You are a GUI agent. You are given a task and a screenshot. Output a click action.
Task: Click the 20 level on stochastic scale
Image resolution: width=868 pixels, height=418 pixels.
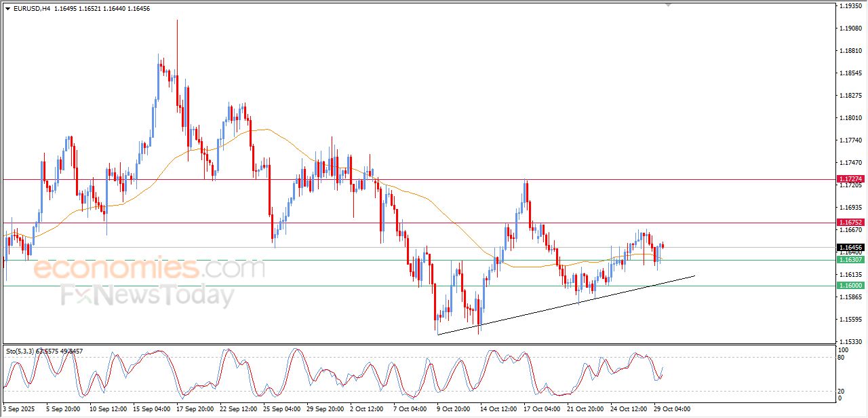coord(843,391)
